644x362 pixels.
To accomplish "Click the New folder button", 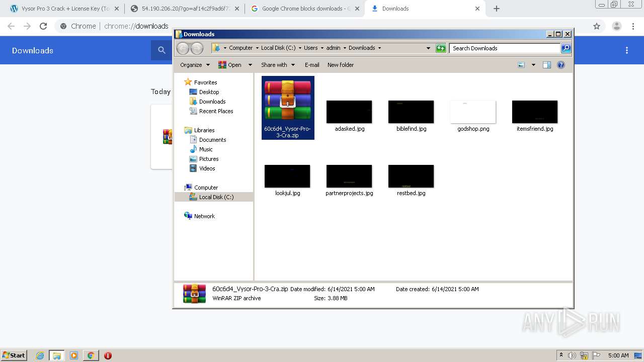I will tap(341, 65).
